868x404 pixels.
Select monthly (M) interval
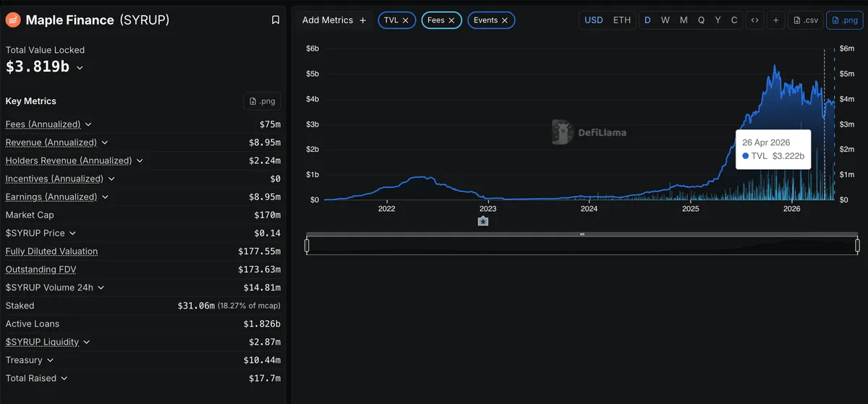684,20
